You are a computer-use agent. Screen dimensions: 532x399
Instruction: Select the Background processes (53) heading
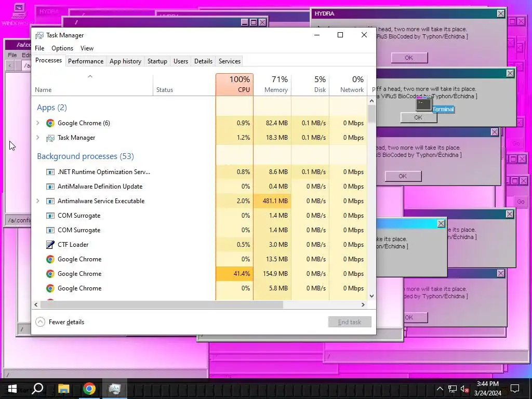(86, 156)
